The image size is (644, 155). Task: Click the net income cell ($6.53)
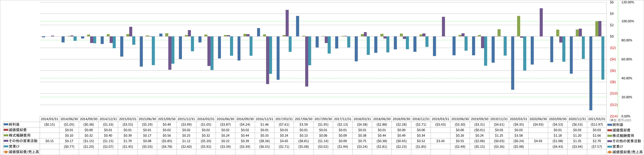click(x=577, y=124)
